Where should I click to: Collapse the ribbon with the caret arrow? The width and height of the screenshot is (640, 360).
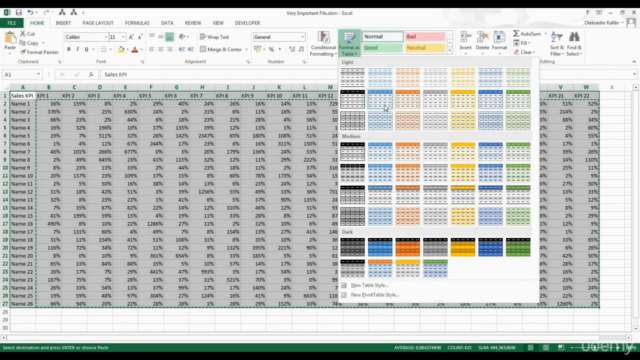(x=634, y=62)
